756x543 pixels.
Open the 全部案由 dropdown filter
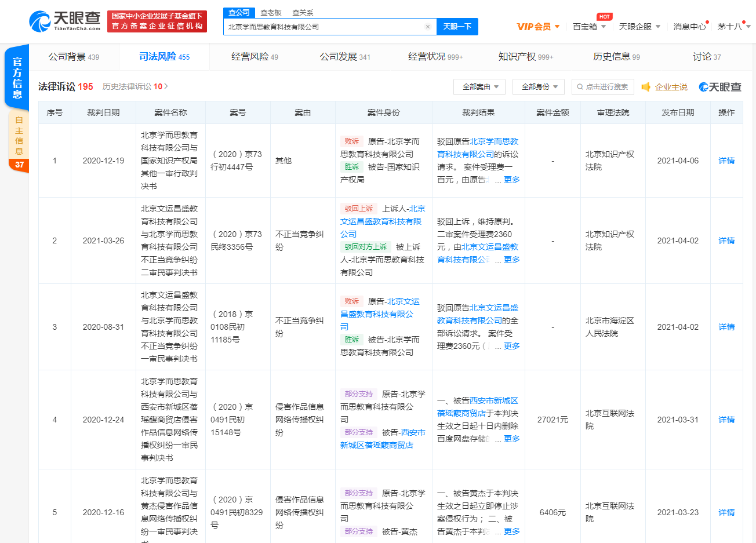(479, 87)
